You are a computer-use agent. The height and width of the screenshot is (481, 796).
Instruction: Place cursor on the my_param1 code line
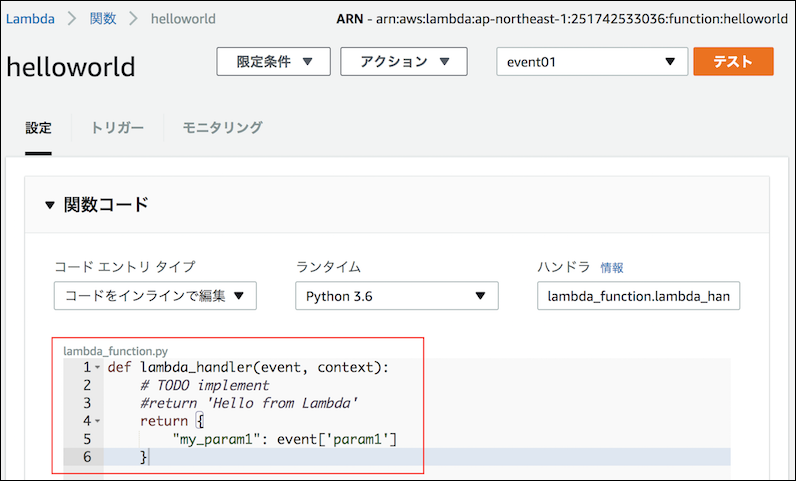coord(285,439)
